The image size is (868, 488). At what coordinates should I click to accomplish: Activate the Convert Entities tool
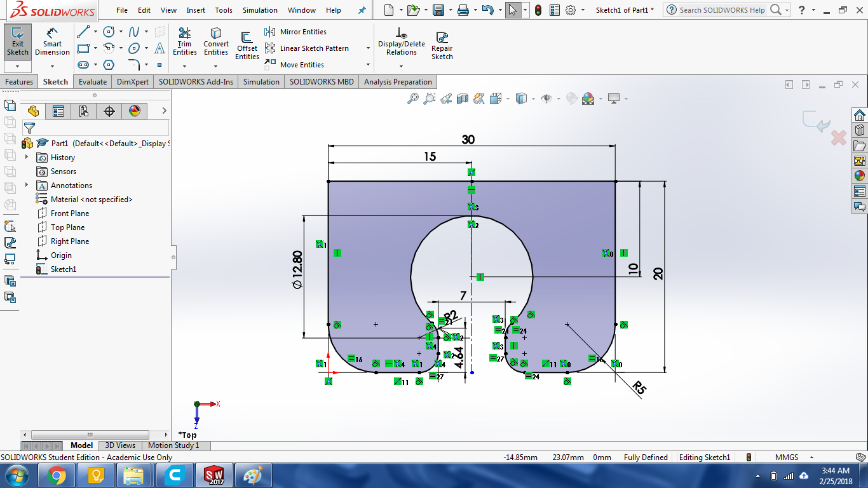point(216,42)
